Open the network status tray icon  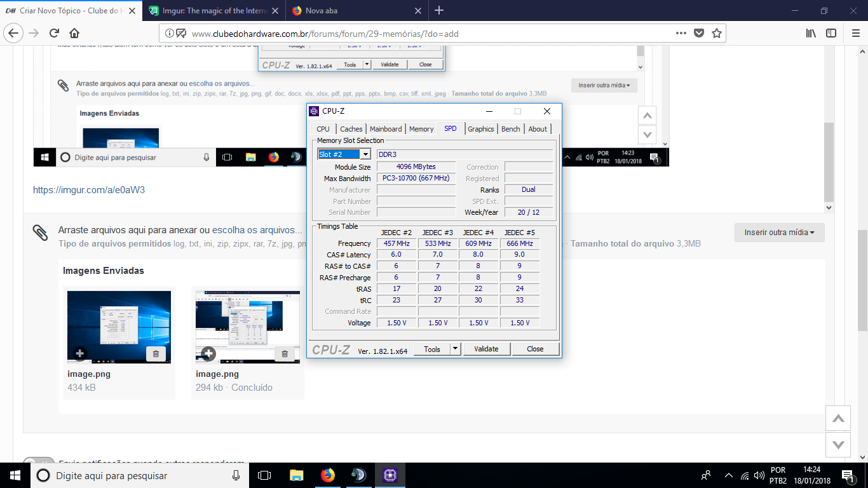[743, 475]
